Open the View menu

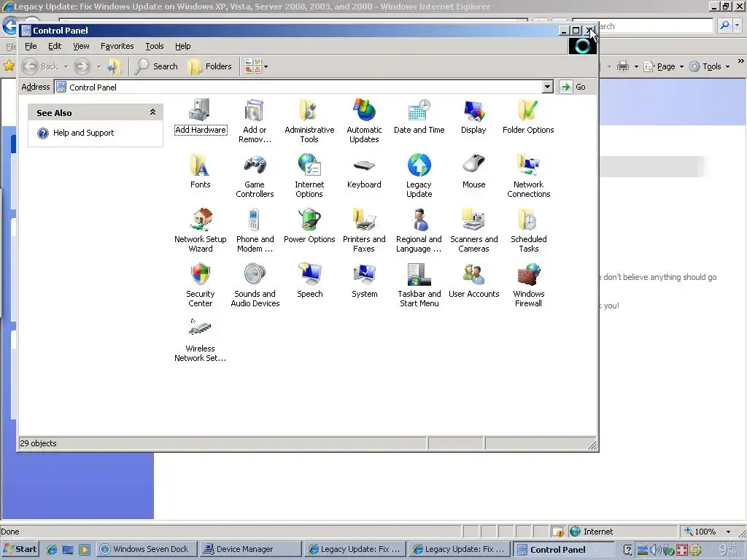point(81,46)
